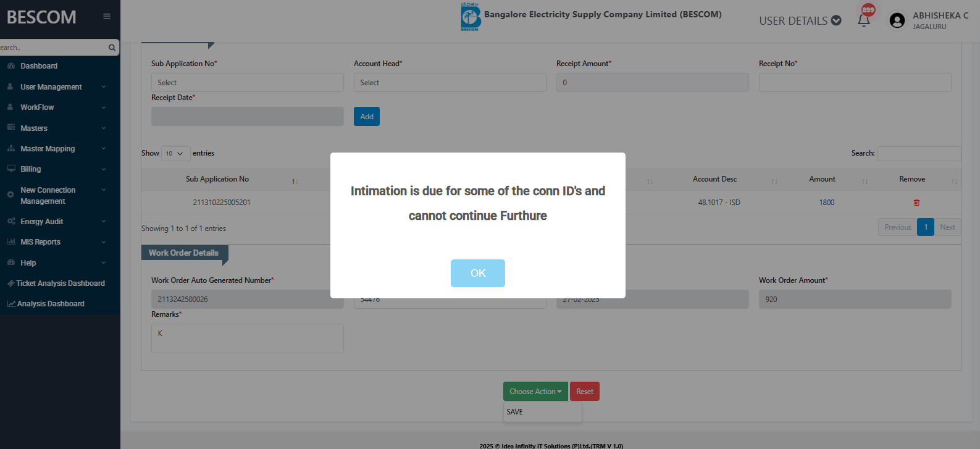The height and width of the screenshot is (449, 980).
Task: Click the 899 notification badge
Action: point(868,9)
